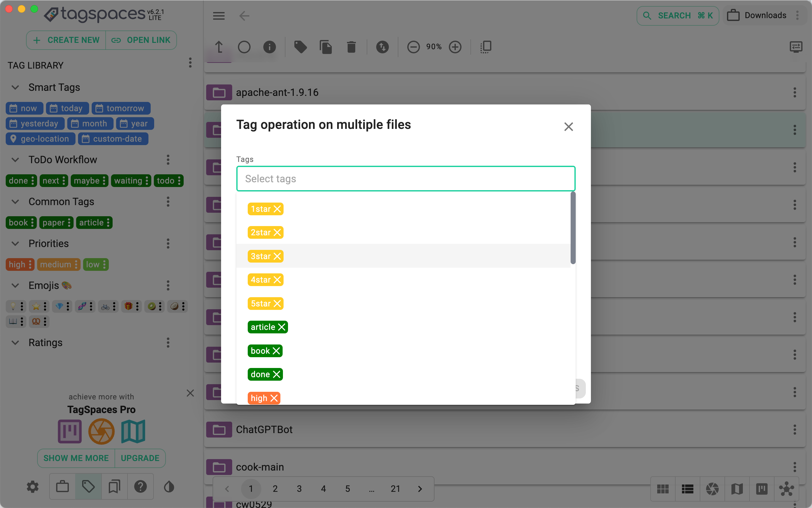Click the green 'low' priority tag
This screenshot has height=508, width=812.
[x=95, y=264]
